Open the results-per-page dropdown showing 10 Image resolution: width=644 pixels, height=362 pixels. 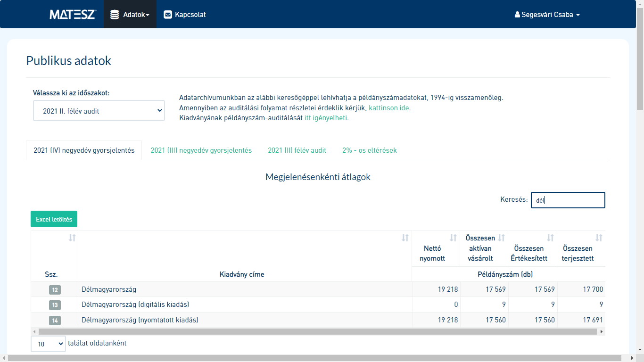[x=49, y=344]
